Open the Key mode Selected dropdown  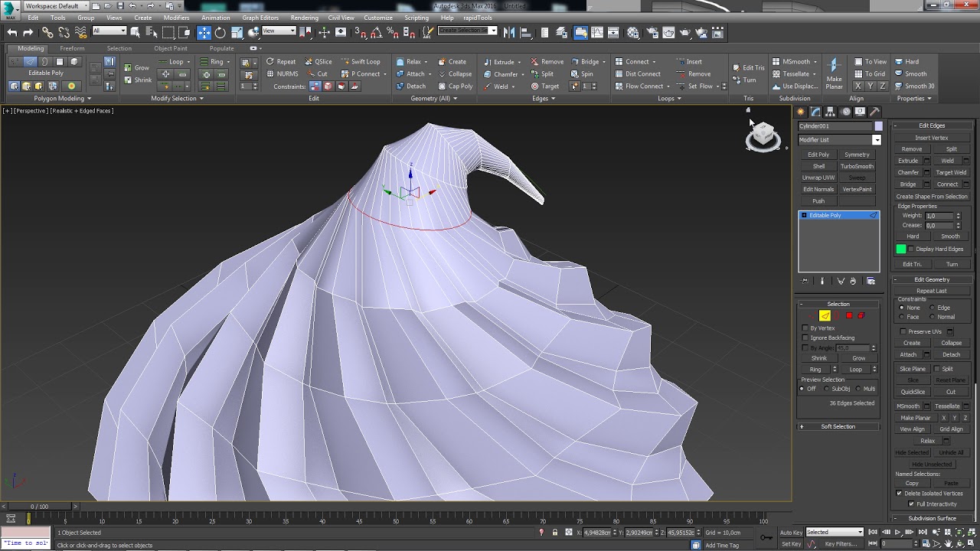tap(835, 532)
